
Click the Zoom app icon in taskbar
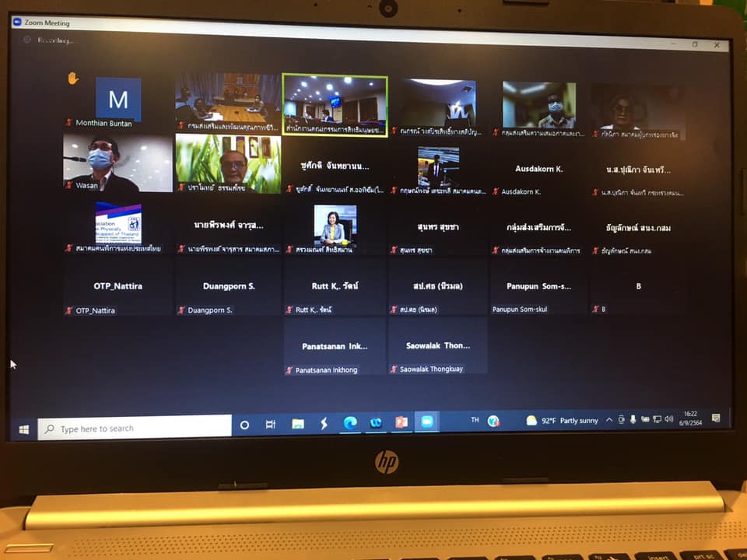[x=426, y=421]
